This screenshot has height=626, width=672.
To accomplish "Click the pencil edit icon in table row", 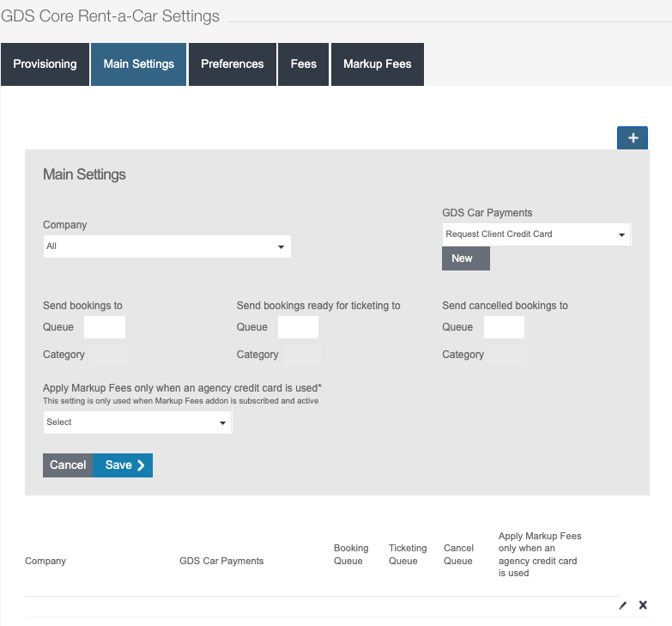I will pyautogui.click(x=623, y=605).
